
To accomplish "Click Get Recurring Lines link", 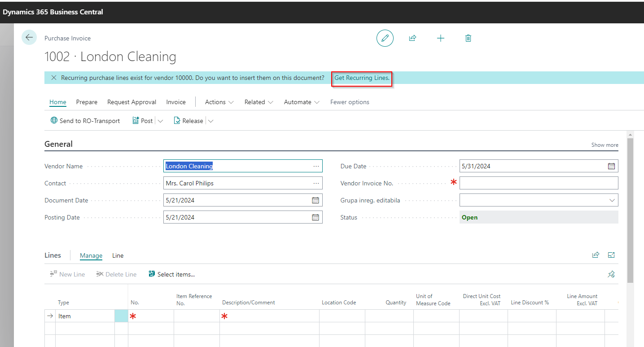I will 362,78.
